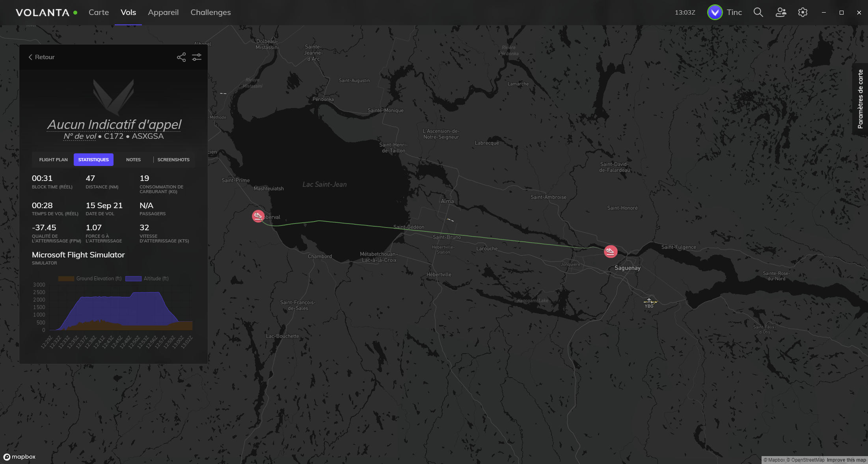The width and height of the screenshot is (868, 464).
Task: Click the share icon in flight panel
Action: [181, 57]
